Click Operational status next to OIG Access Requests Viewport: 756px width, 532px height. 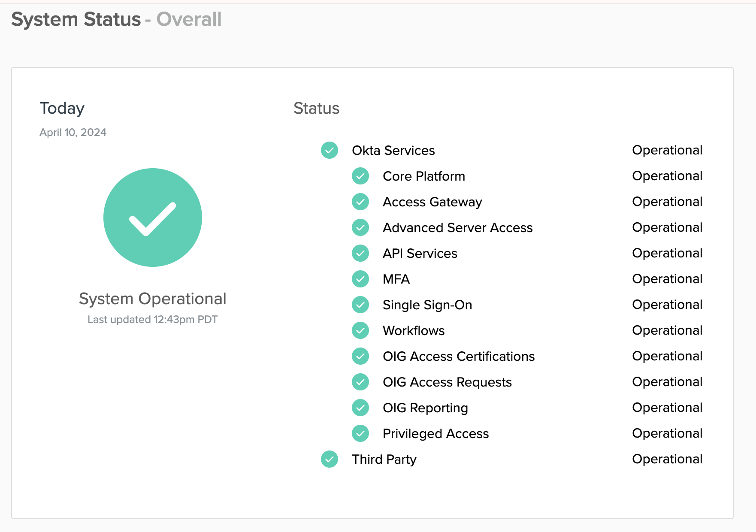click(667, 382)
